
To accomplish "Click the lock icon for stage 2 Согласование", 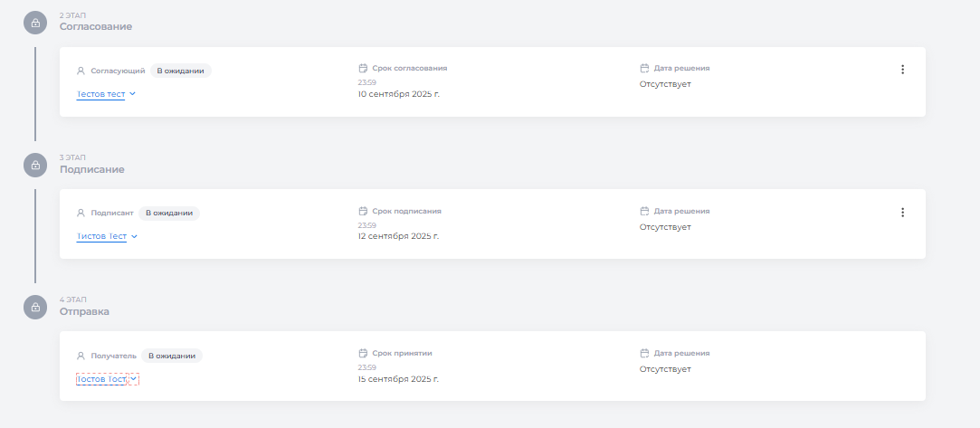I will [35, 23].
